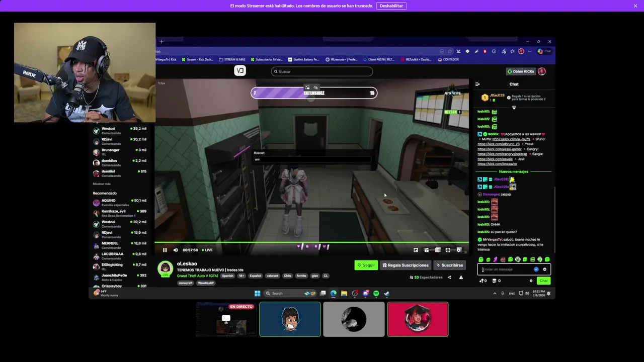
Task: Dismiss the streamer mode banner
Action: click(x=635, y=6)
